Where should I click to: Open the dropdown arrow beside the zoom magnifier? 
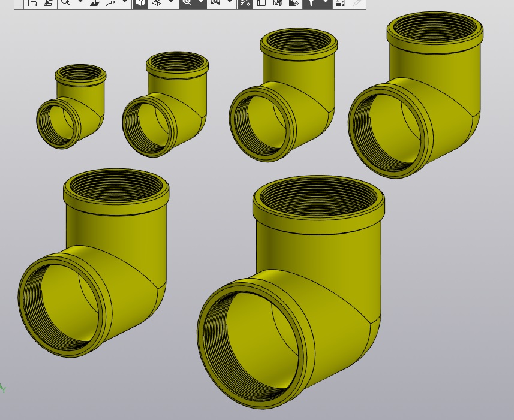point(80,2)
